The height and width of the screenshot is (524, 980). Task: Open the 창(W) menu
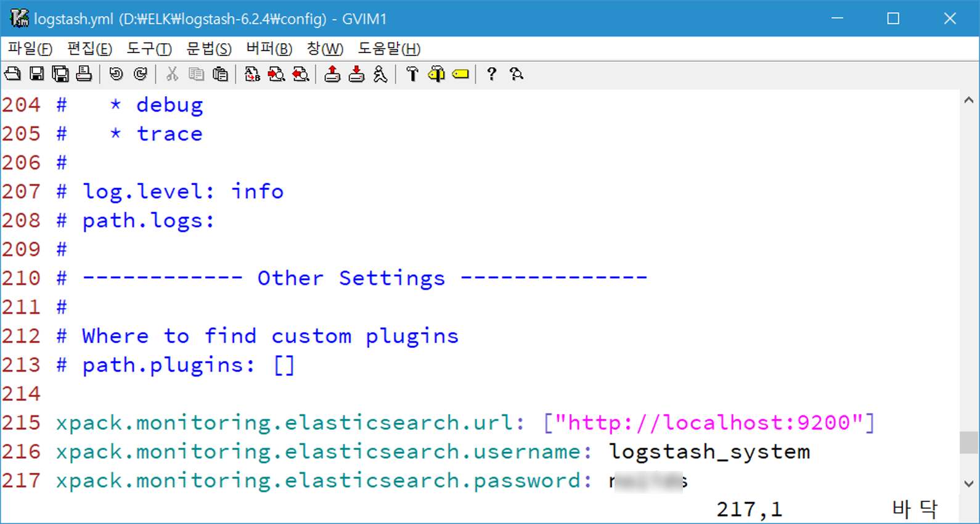pos(325,49)
